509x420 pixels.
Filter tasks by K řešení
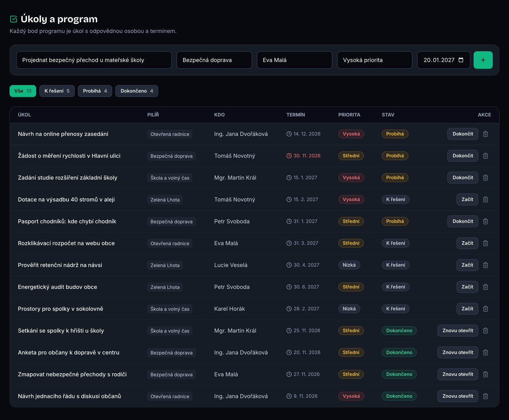pos(57,91)
